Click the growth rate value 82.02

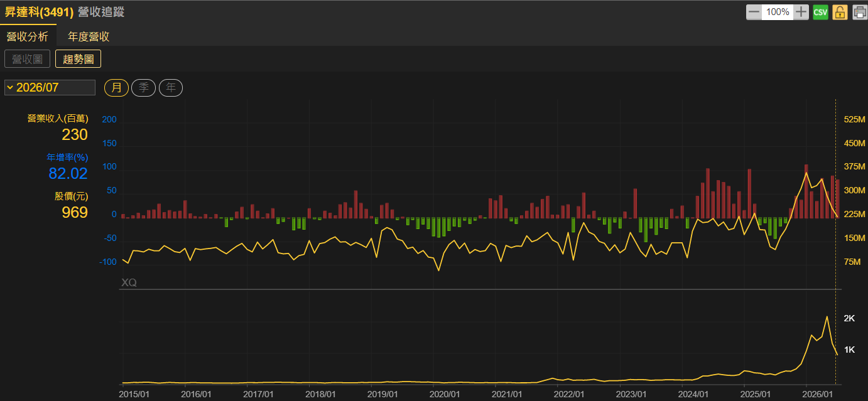click(x=68, y=173)
